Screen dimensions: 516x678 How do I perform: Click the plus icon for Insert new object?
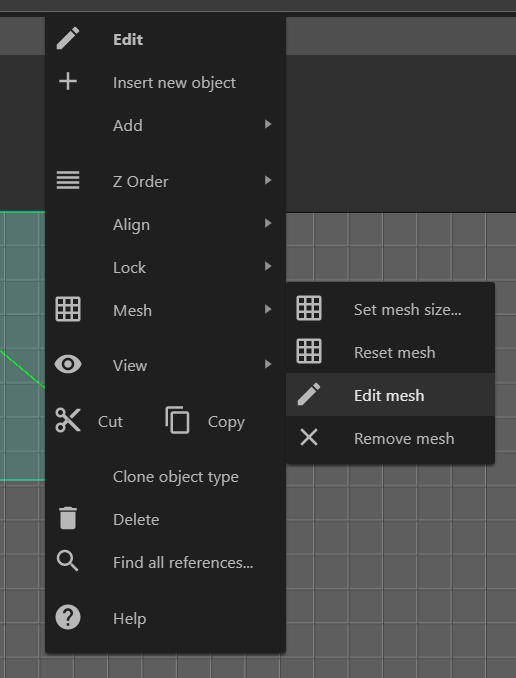(68, 81)
